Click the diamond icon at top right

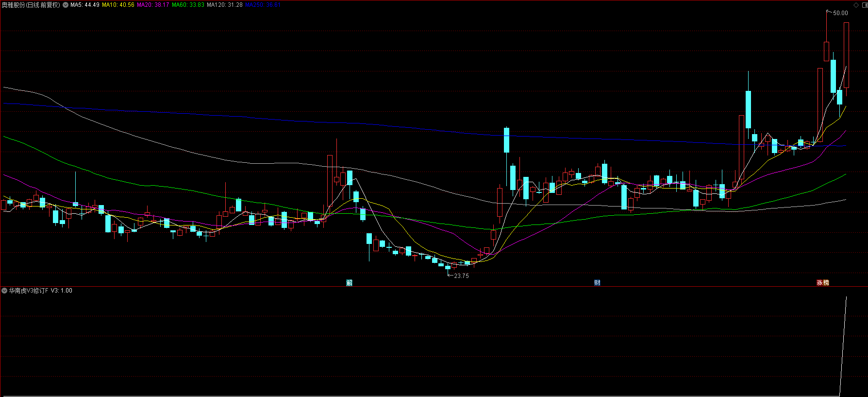pos(856,5)
